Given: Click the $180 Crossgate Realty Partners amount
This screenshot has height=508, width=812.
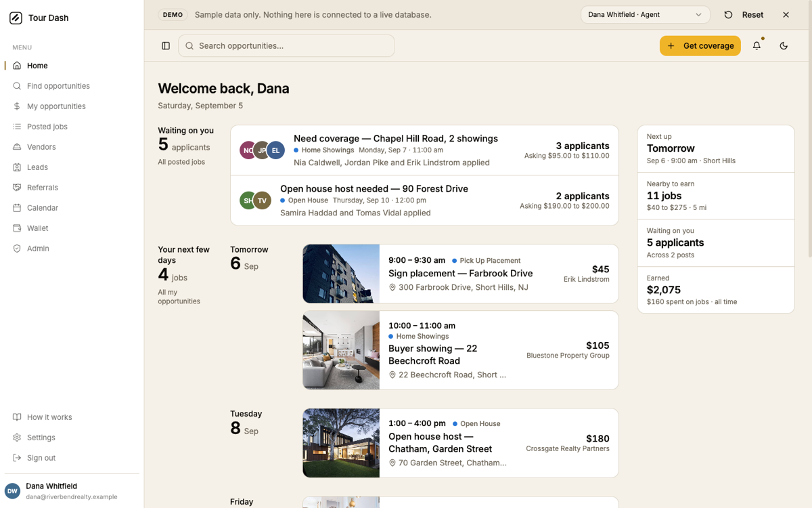Looking at the screenshot, I should tap(597, 438).
